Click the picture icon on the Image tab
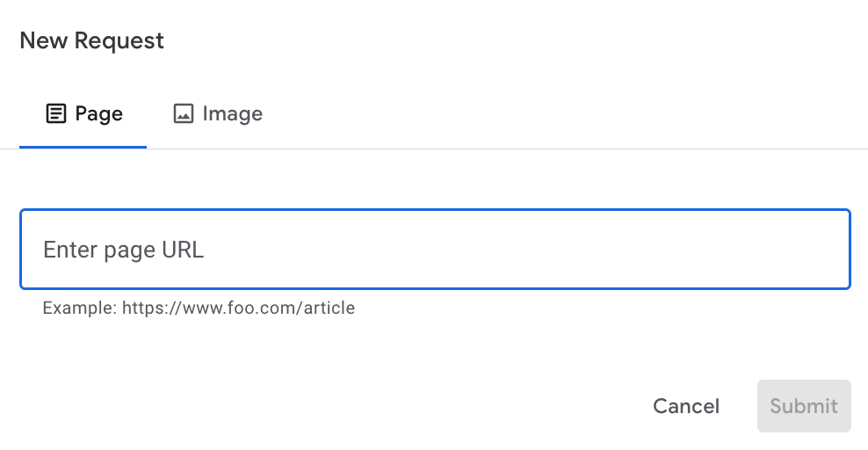This screenshot has height=450, width=868. tap(183, 113)
